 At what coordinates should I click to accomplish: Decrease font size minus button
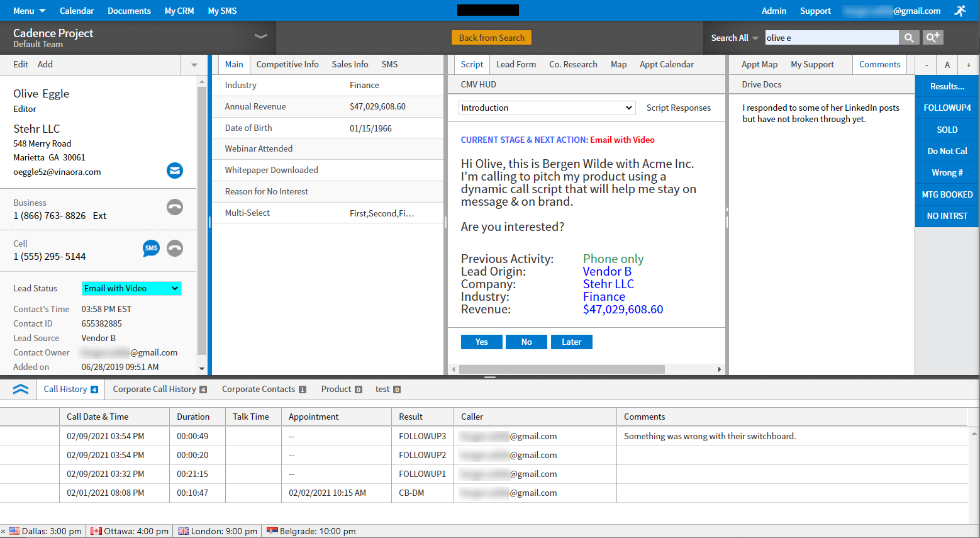tap(926, 65)
